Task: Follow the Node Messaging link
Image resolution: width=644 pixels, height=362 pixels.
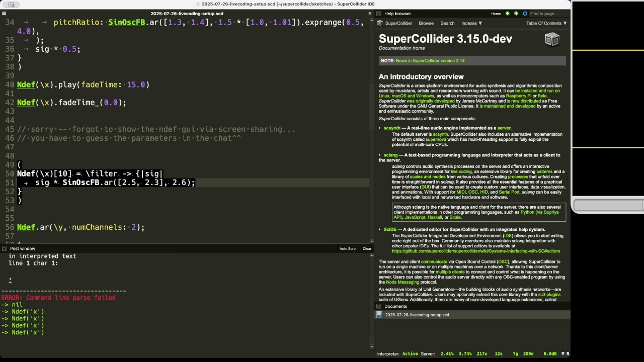Action: pos(403,282)
